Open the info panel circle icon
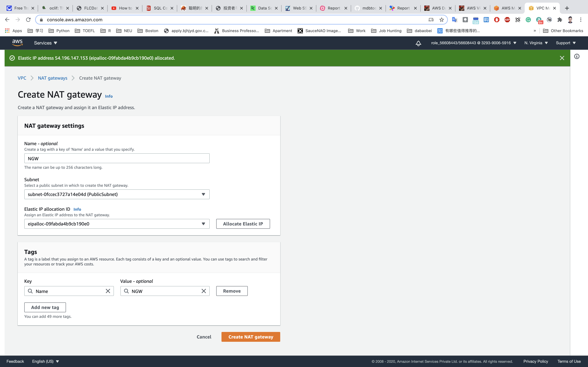Viewport: 588px width, 367px height. tap(577, 57)
